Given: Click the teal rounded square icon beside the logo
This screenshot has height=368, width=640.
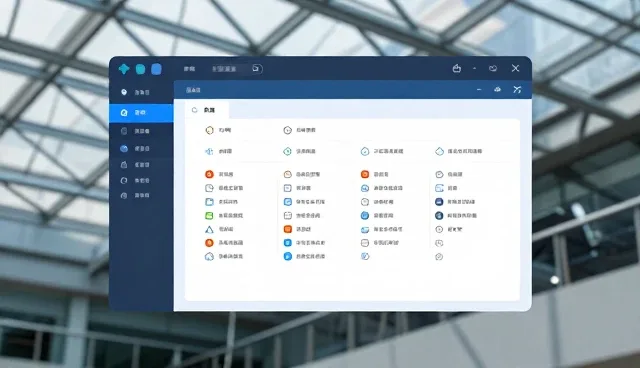Looking at the screenshot, I should tap(140, 69).
